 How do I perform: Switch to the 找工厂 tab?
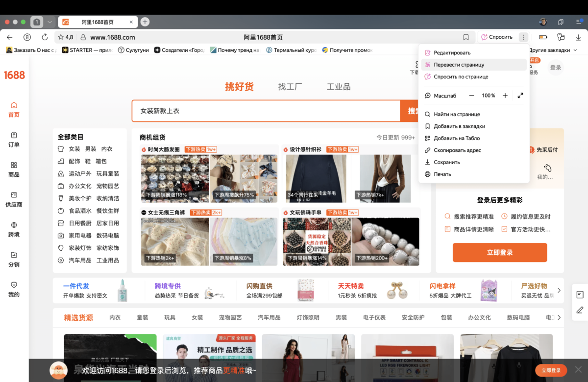290,87
